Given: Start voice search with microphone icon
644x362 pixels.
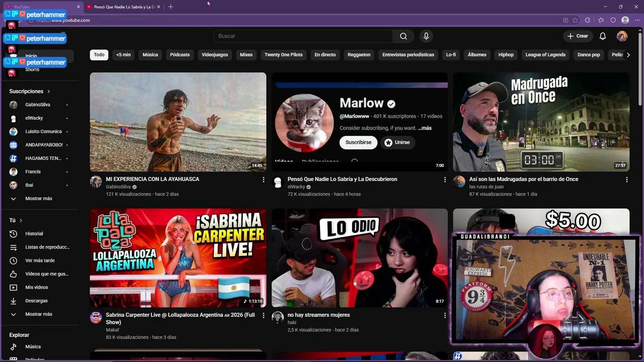Looking at the screenshot, I should 426,36.
